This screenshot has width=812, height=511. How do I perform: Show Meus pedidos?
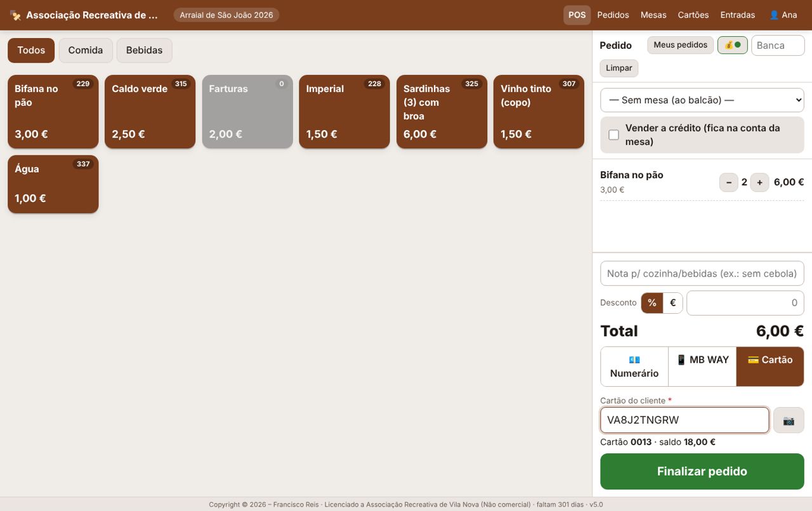point(680,45)
